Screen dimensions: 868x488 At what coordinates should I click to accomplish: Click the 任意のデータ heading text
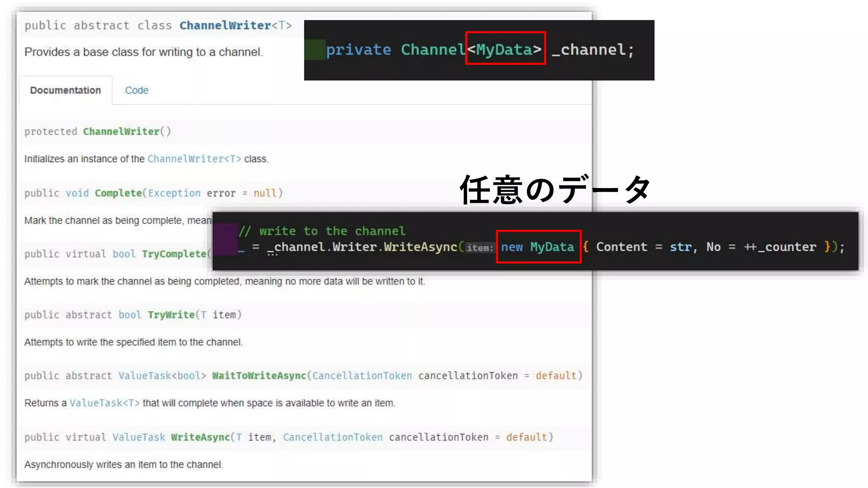point(555,189)
